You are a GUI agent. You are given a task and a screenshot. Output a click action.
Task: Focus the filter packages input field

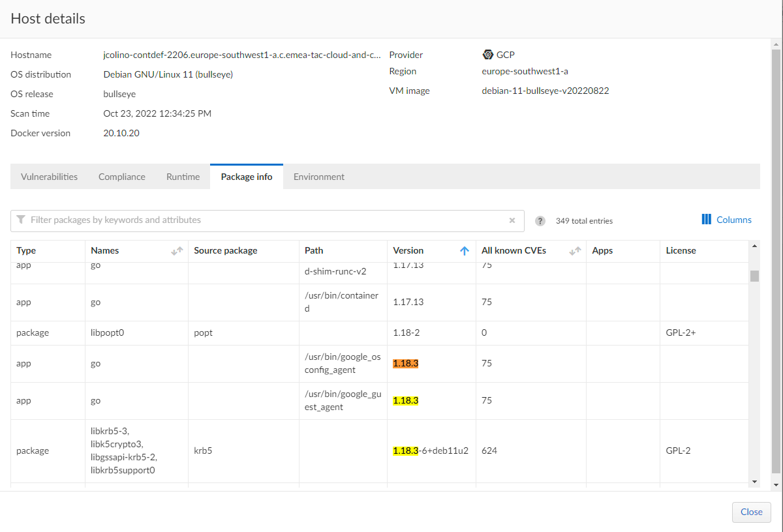point(261,220)
